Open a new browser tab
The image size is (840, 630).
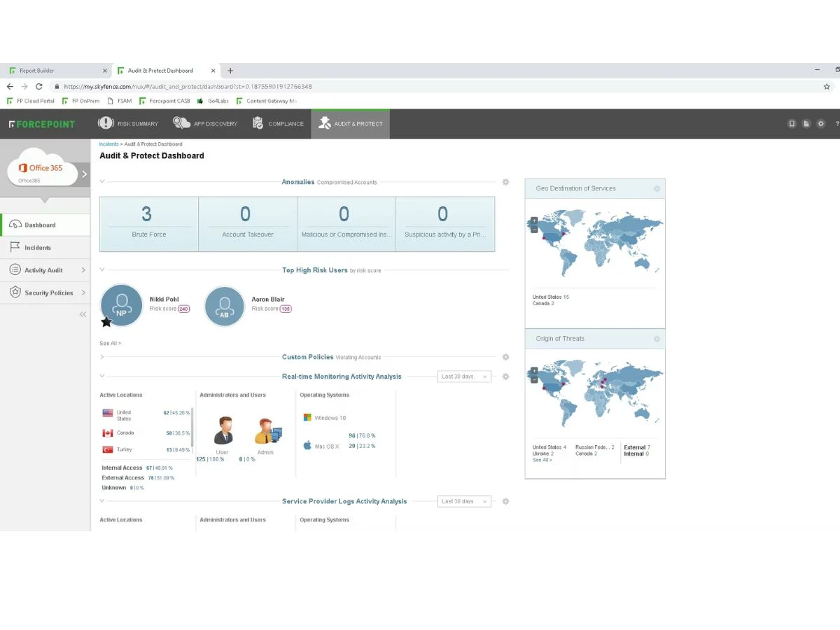[x=230, y=71]
